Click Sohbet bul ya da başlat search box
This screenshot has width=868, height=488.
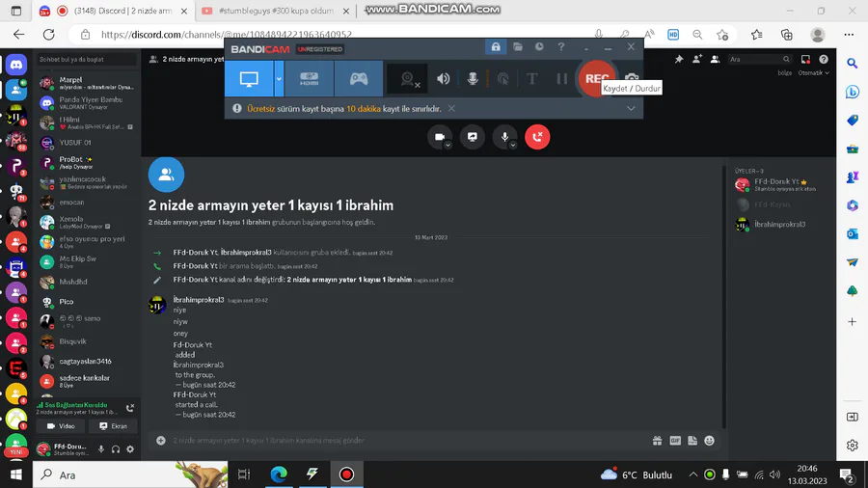click(x=87, y=59)
